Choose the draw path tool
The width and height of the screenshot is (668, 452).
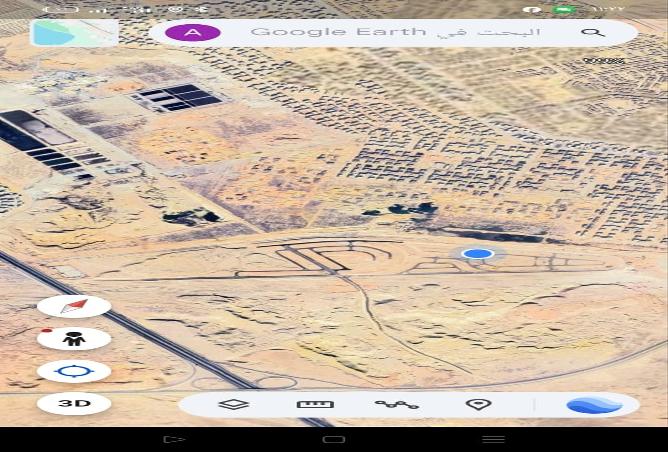396,404
